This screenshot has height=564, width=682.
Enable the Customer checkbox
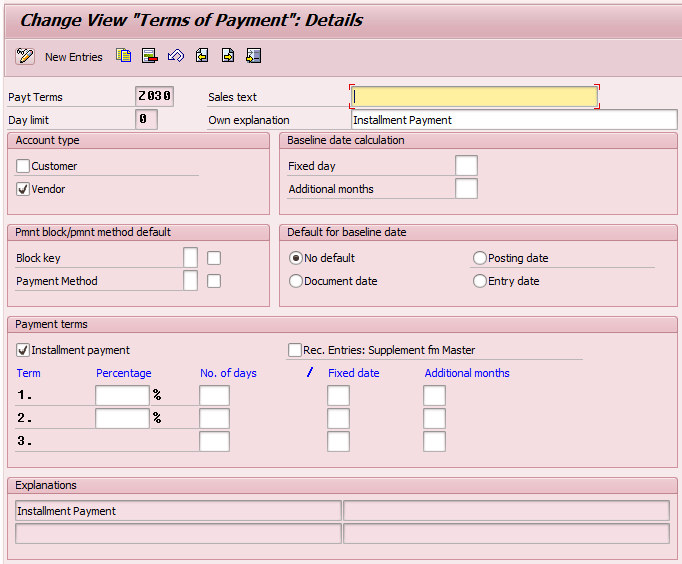click(23, 166)
